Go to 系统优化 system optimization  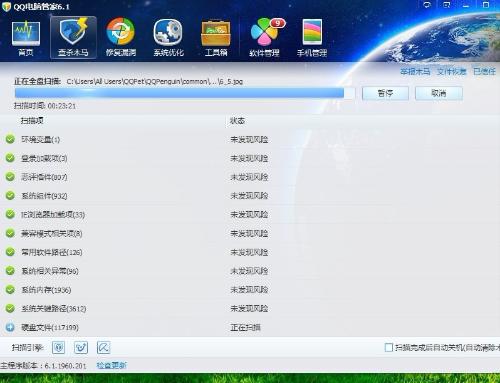tap(168, 37)
